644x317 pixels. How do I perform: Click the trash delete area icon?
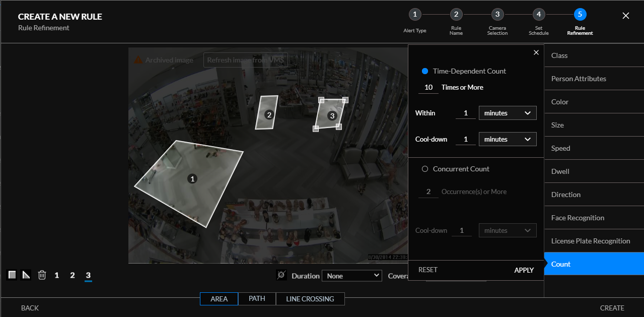[42, 275]
